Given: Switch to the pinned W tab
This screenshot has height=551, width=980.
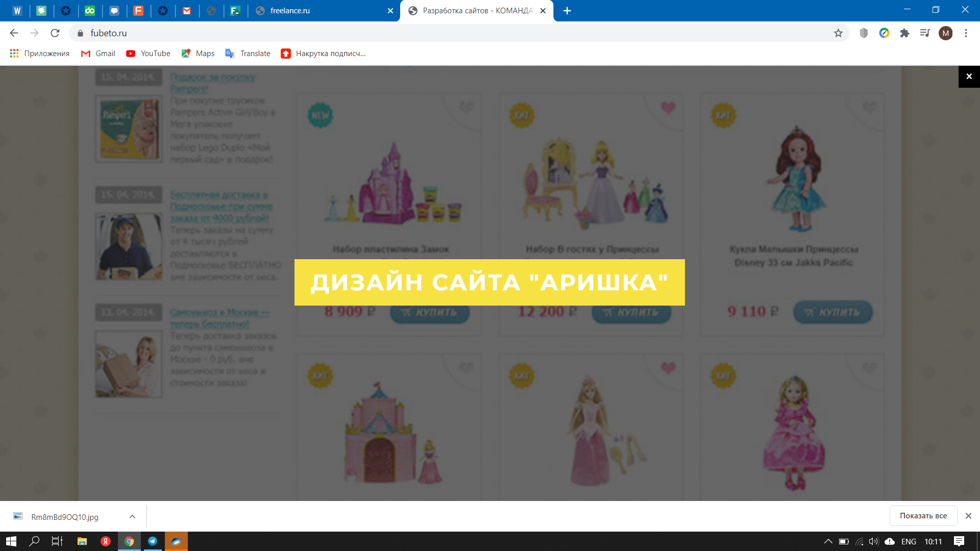Looking at the screenshot, I should 17,11.
